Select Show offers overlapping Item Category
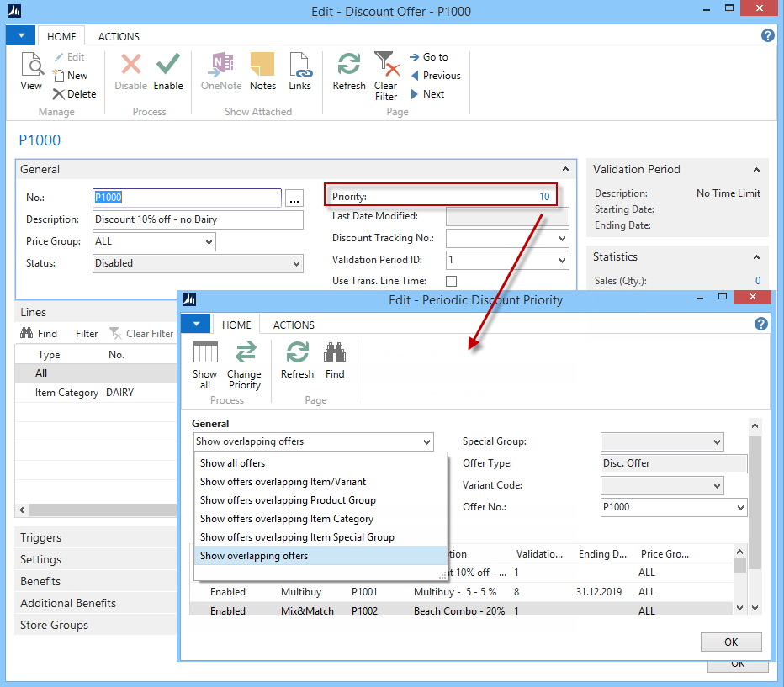The image size is (784, 687). point(286,519)
